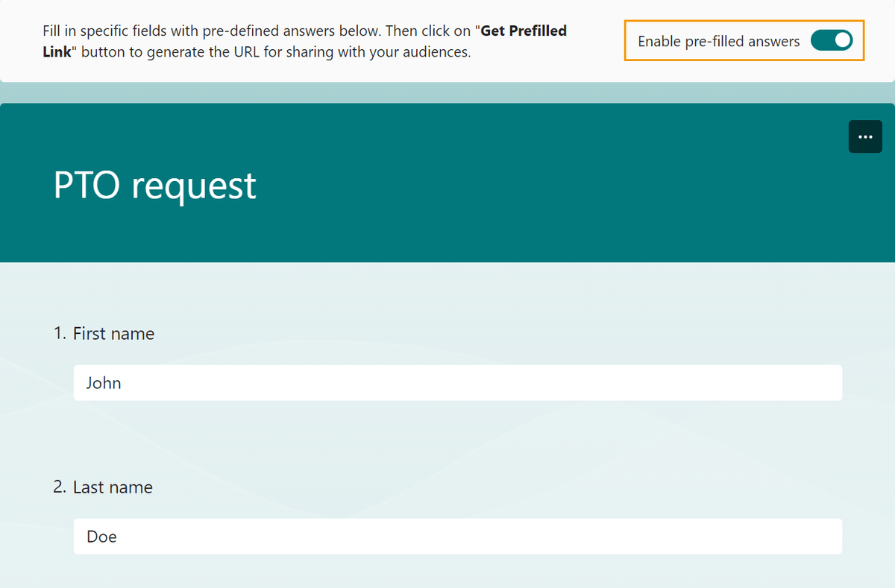Click the First name question label
The width and height of the screenshot is (895, 588).
point(113,333)
